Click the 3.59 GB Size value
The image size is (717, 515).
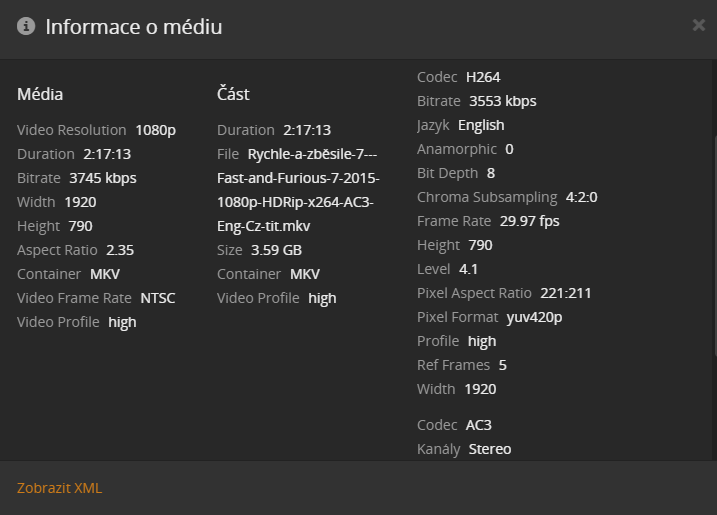click(x=276, y=250)
